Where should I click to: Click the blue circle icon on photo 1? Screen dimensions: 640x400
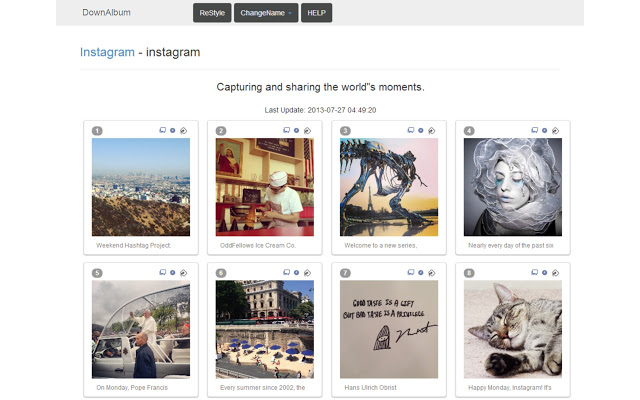pyautogui.click(x=172, y=130)
